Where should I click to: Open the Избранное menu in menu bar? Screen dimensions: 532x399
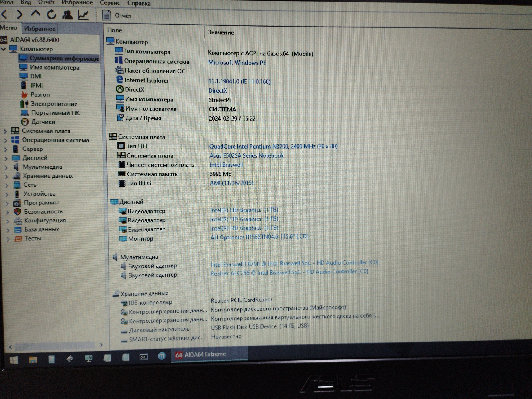77,3
